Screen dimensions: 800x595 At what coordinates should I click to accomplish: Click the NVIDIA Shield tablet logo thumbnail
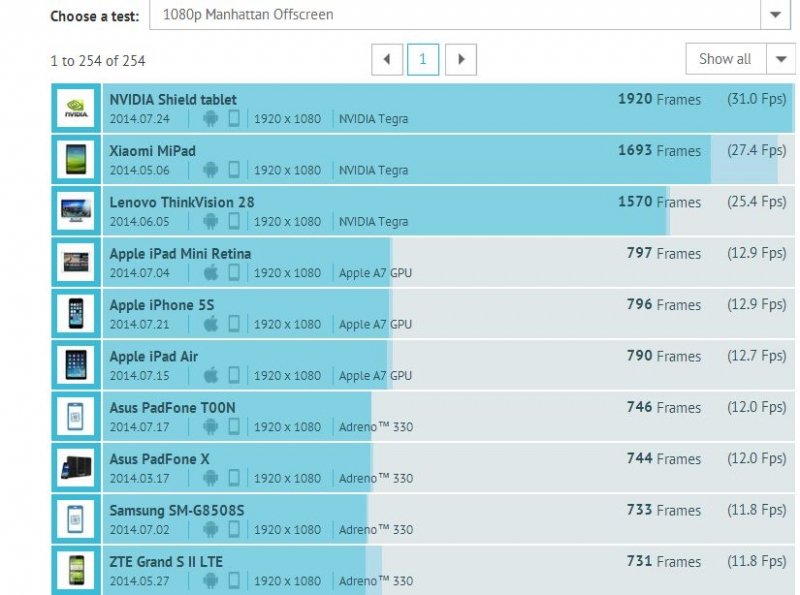[76, 108]
